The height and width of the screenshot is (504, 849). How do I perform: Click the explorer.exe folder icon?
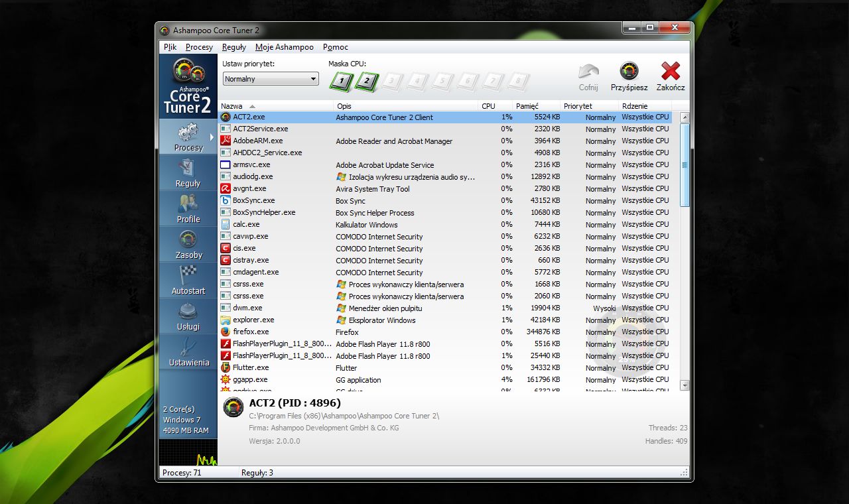pyautogui.click(x=226, y=320)
